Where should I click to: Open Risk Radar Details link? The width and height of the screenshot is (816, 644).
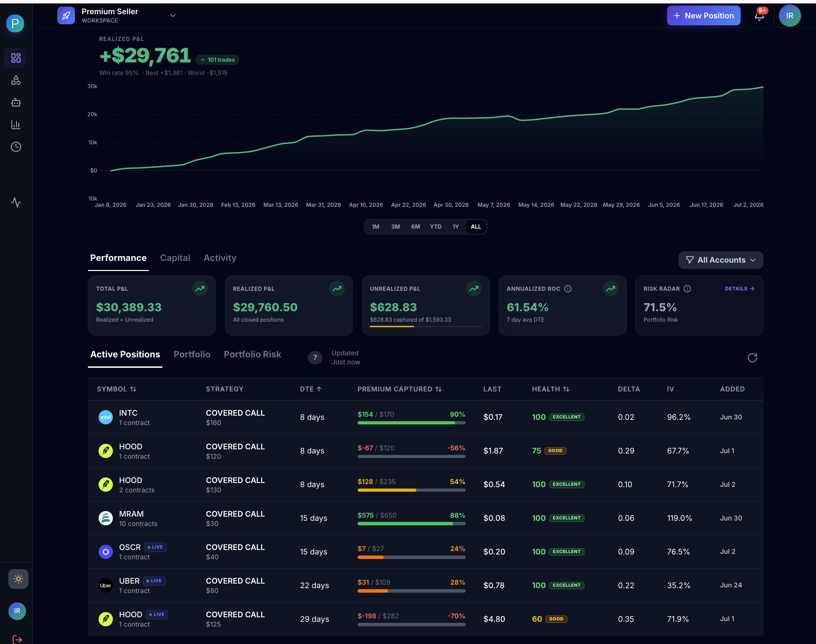[x=739, y=288]
